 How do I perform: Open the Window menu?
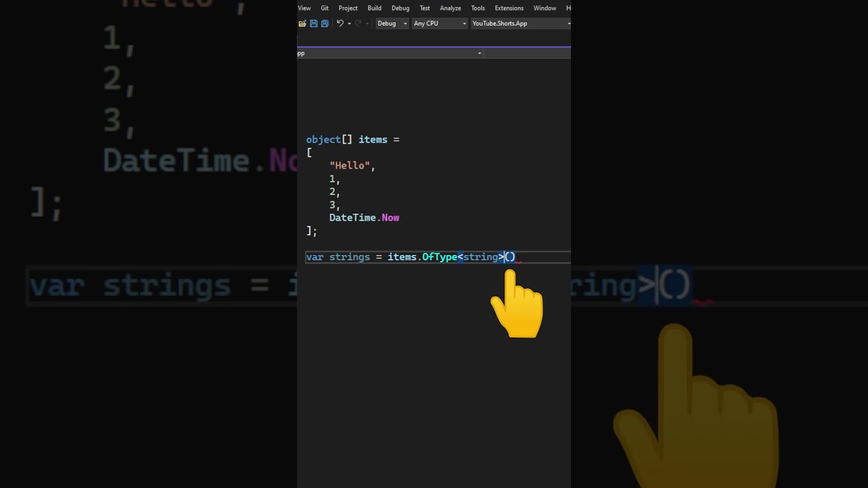[545, 8]
